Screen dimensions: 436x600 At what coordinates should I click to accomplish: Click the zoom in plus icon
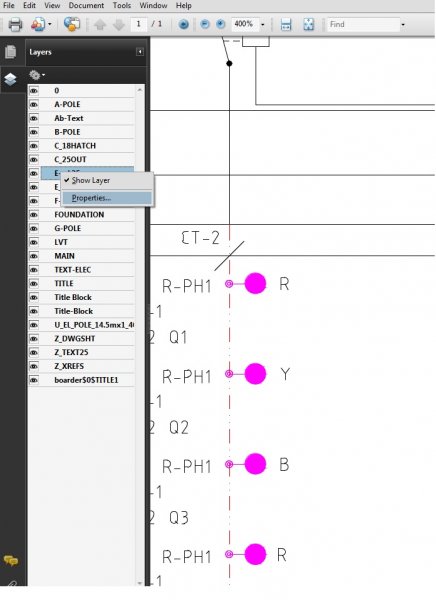(x=220, y=24)
